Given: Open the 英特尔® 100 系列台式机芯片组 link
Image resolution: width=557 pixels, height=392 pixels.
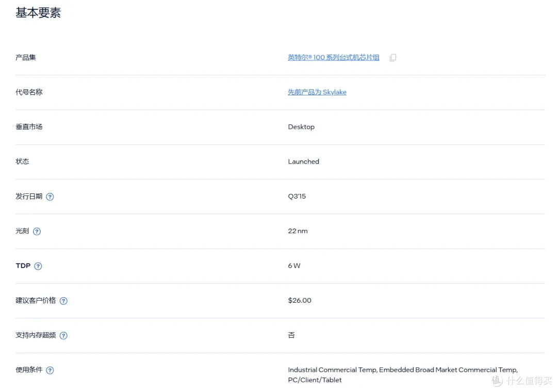Looking at the screenshot, I should pyautogui.click(x=334, y=58).
